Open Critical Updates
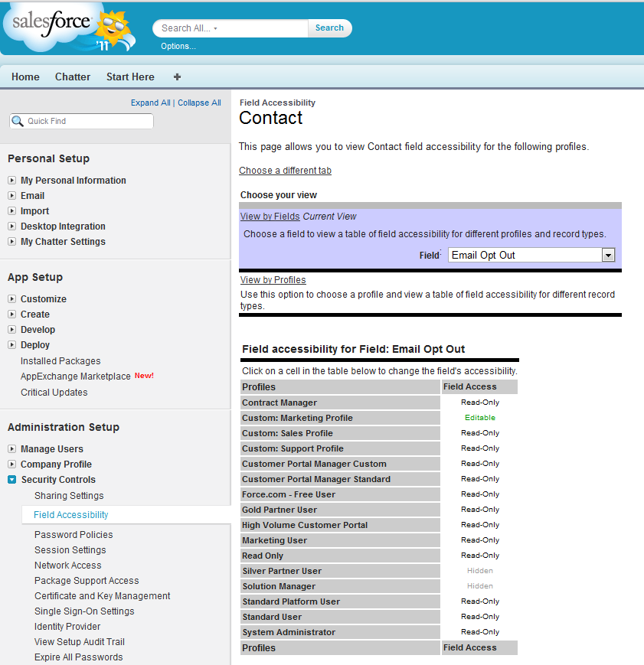The height and width of the screenshot is (665, 644). click(x=54, y=393)
